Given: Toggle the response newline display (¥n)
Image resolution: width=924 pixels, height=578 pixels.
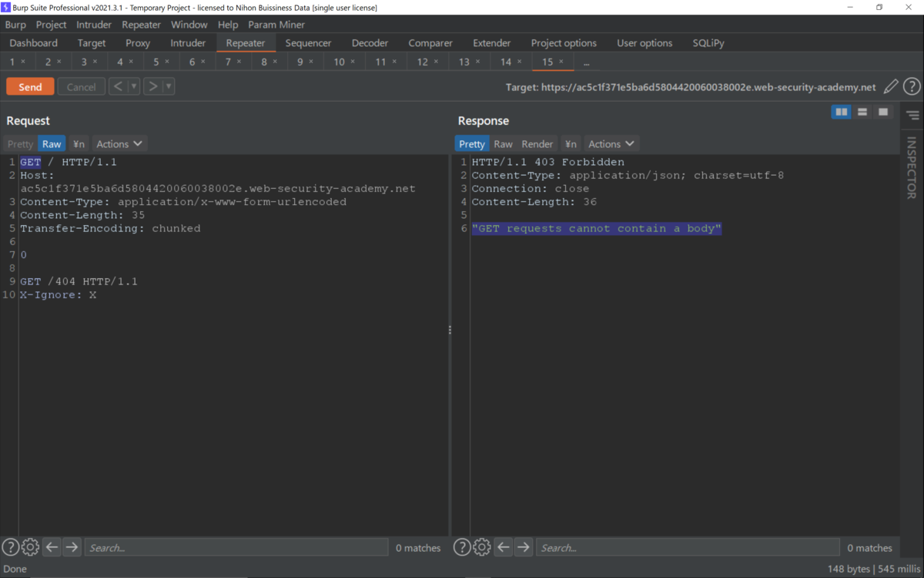Looking at the screenshot, I should (x=570, y=144).
